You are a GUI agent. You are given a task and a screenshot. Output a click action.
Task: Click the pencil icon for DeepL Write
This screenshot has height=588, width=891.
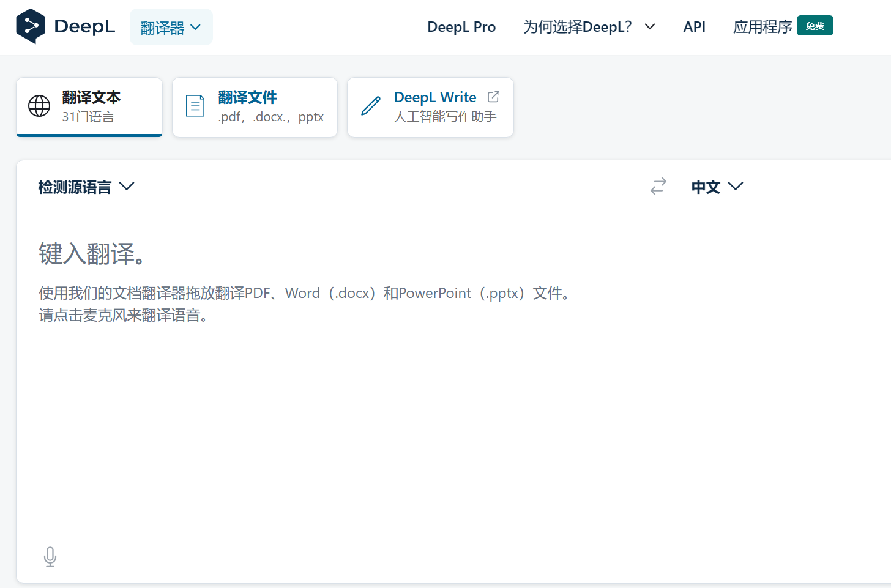click(371, 106)
